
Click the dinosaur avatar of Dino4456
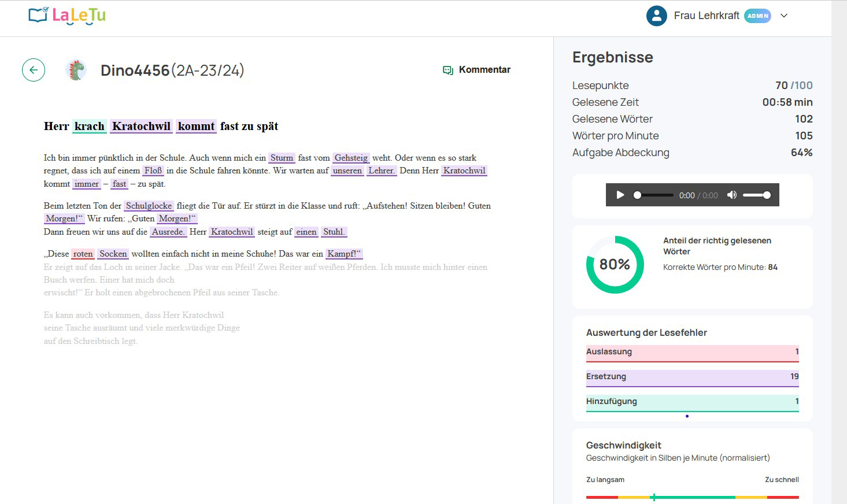click(x=76, y=71)
